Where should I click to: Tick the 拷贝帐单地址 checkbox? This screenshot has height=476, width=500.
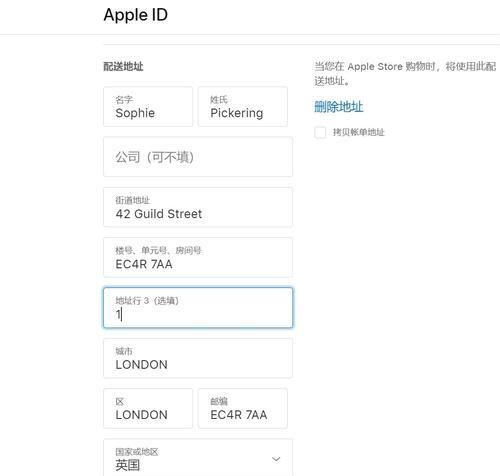pos(320,132)
